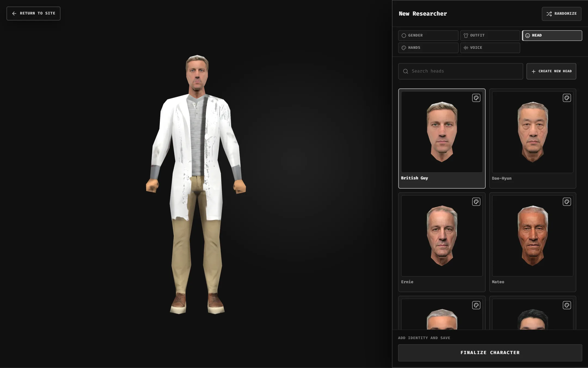The width and height of the screenshot is (588, 368).
Task: Click the magnifier icon in search box
Action: (406, 71)
